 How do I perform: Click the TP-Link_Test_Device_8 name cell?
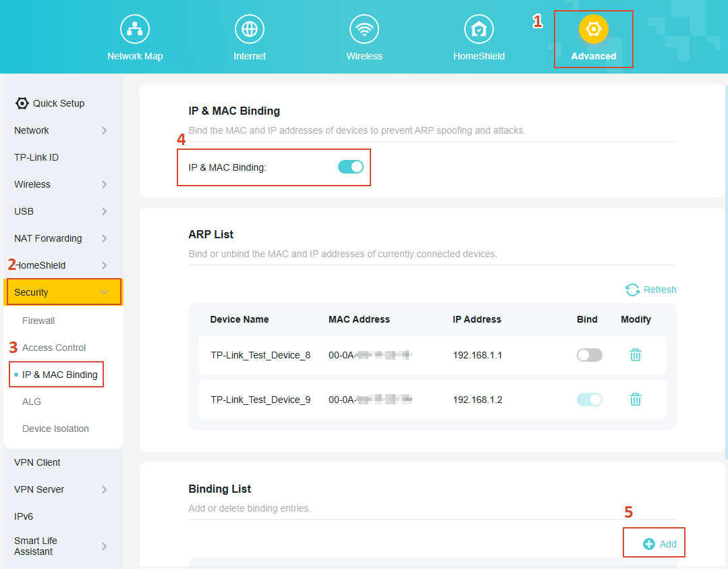[x=260, y=355]
